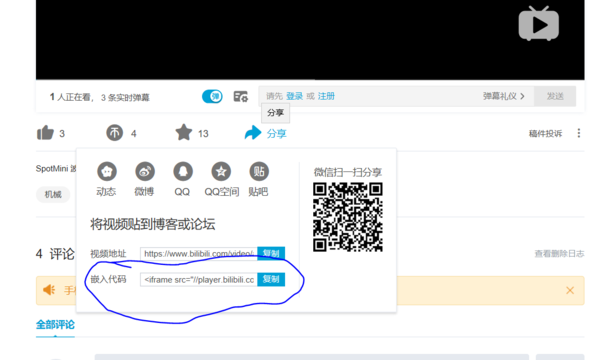The height and width of the screenshot is (360, 600).
Task: Click the favorites count 13
Action: coord(203,134)
